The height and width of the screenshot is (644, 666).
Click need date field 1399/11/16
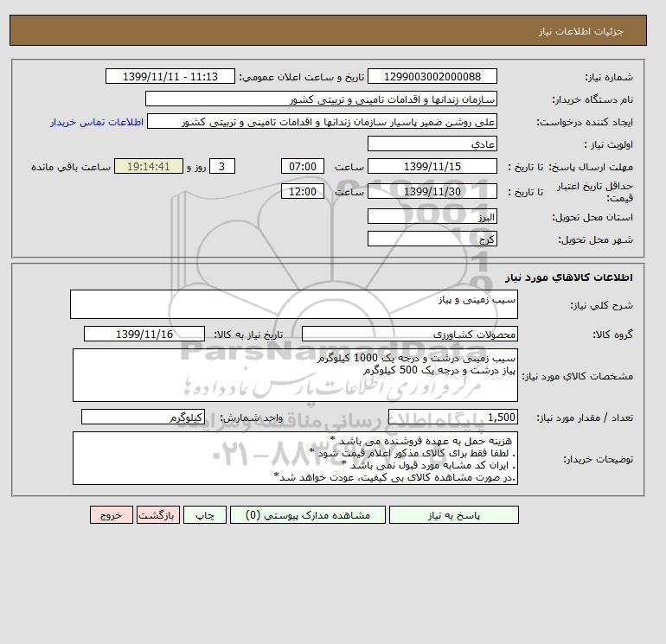(x=144, y=334)
